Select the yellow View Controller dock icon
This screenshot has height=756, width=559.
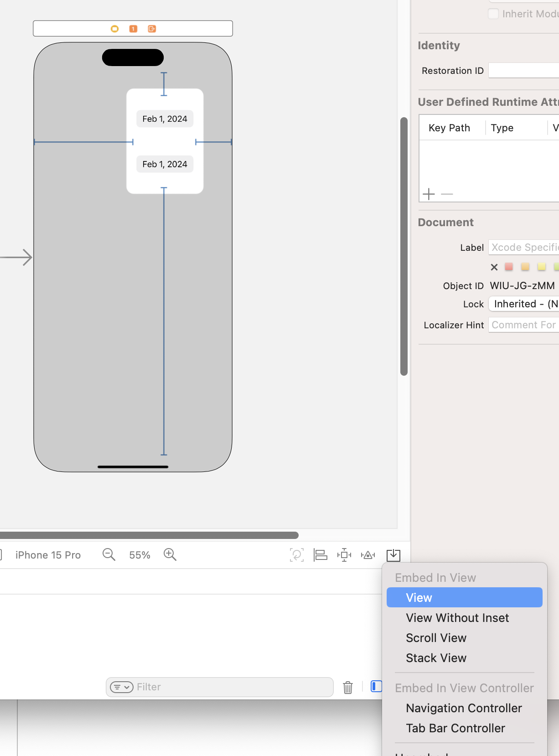pyautogui.click(x=115, y=29)
